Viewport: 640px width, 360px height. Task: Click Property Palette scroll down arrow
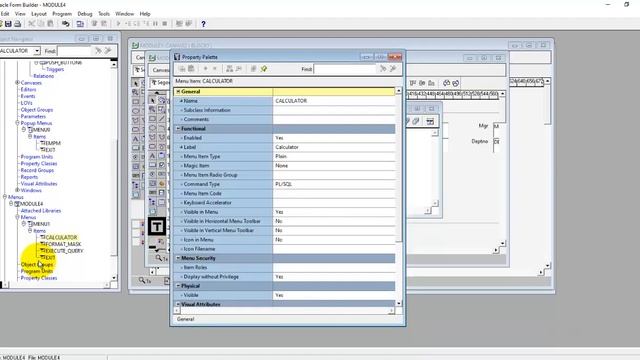pyautogui.click(x=399, y=303)
